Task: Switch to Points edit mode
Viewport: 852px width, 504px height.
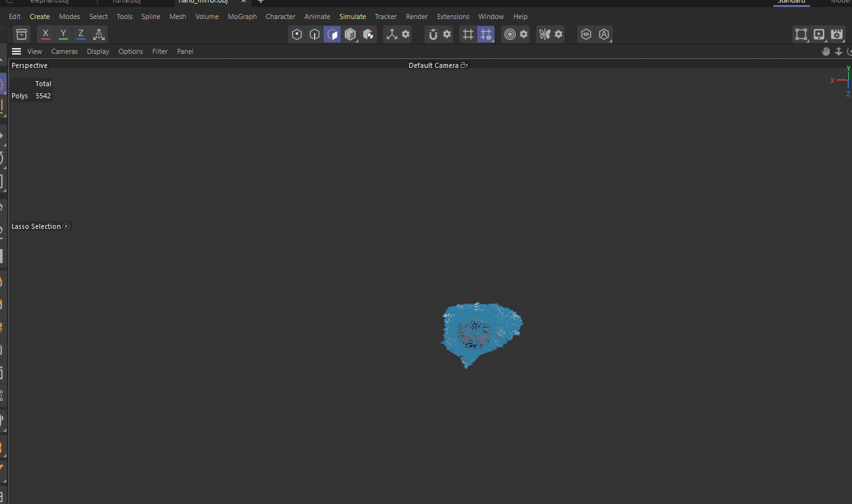Action: [x=296, y=34]
